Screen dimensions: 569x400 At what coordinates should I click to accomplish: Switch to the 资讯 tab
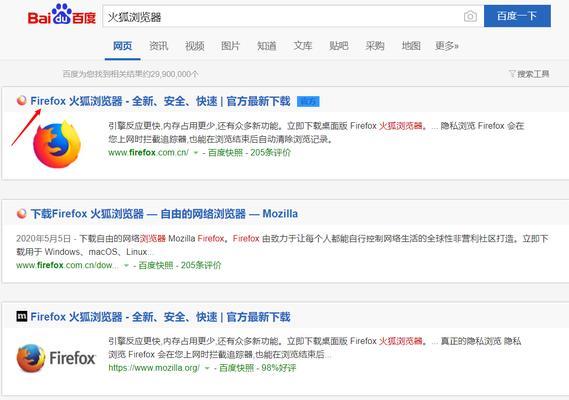(159, 46)
